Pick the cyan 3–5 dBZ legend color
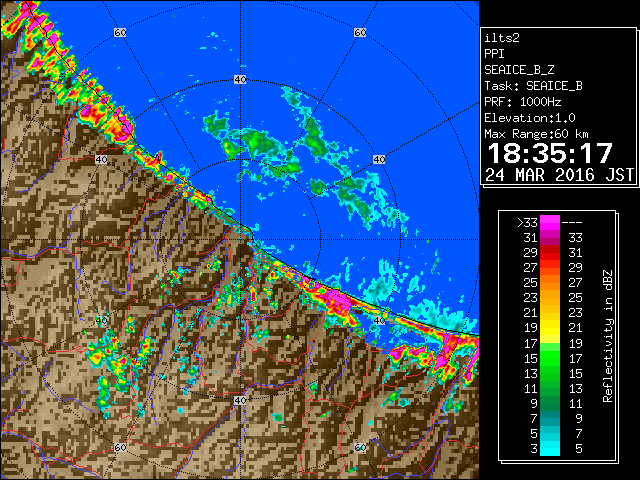The height and width of the screenshot is (480, 640). pos(550,448)
